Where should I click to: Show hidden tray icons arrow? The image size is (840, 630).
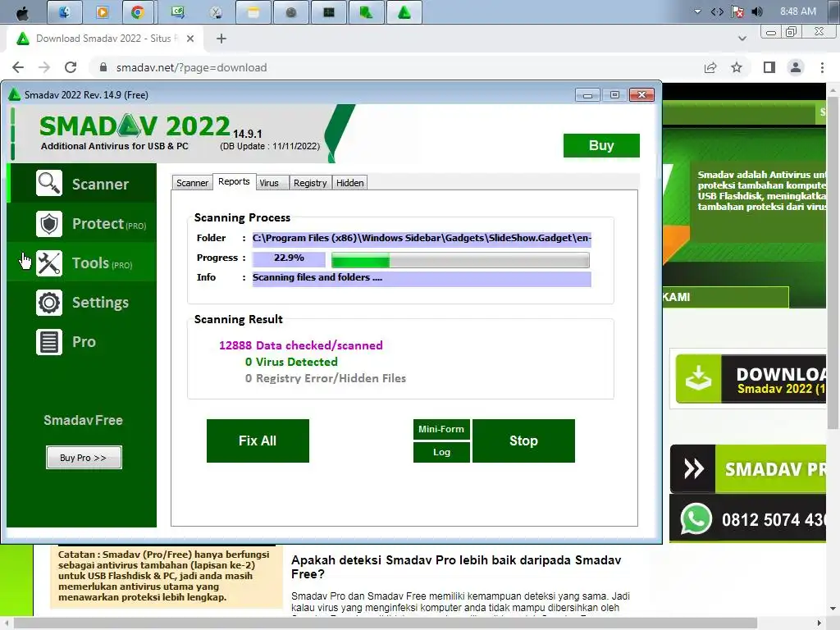[697, 11]
